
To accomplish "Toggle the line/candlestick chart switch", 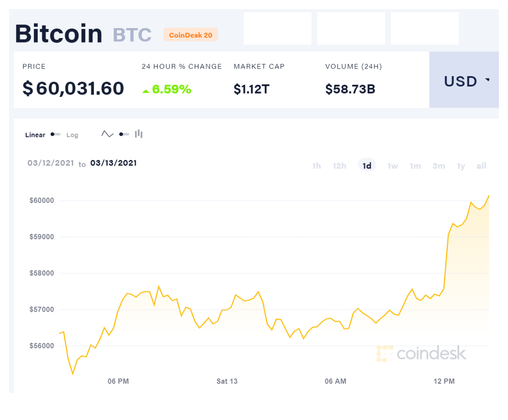I will 124,134.
